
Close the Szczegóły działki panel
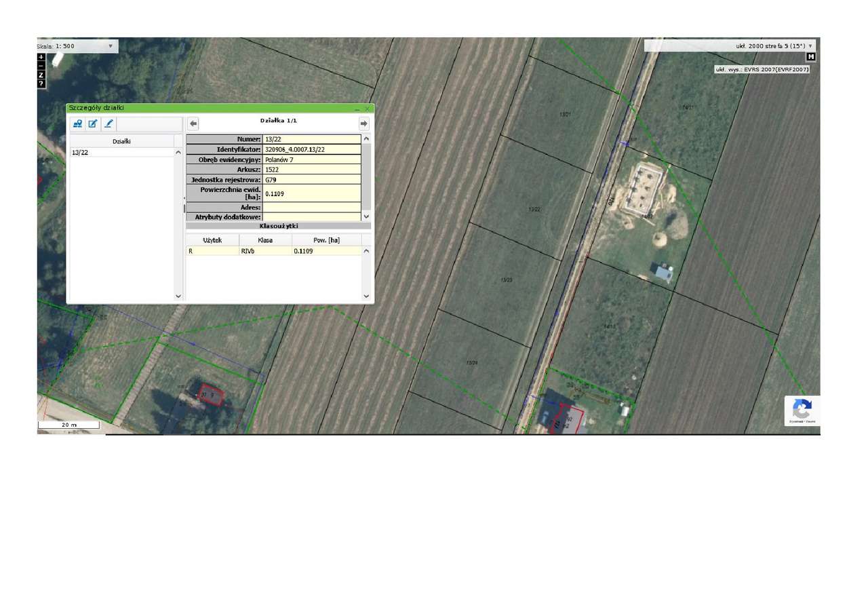point(367,109)
